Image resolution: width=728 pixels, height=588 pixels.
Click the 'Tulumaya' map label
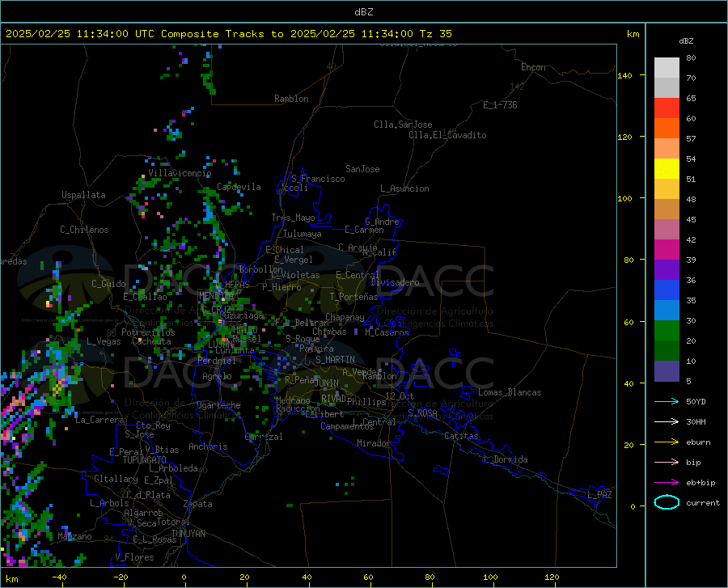(303, 234)
